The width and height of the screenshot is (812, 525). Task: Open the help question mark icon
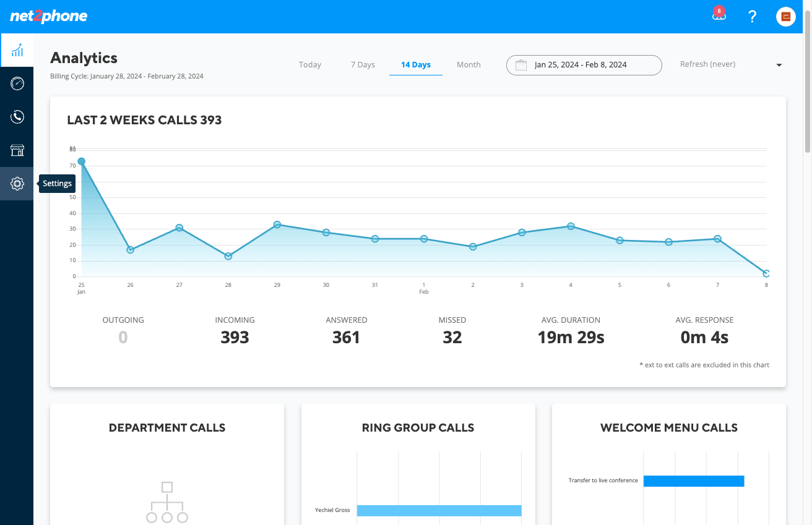tap(753, 17)
